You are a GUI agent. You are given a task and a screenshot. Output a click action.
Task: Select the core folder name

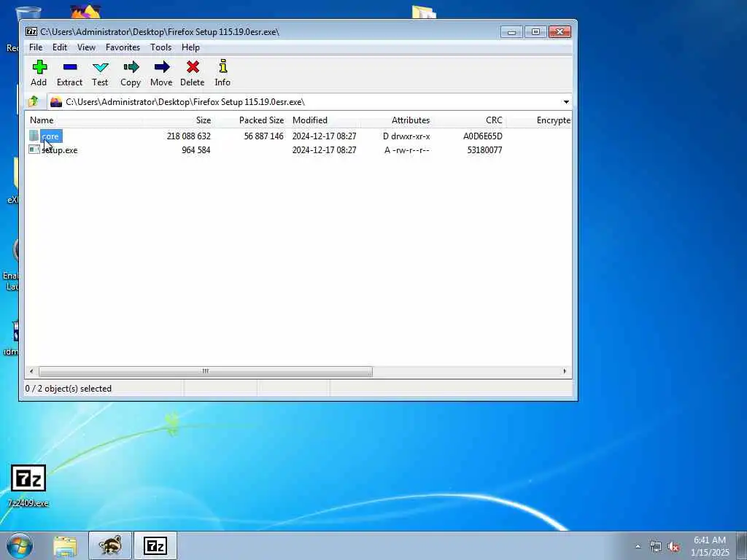point(50,136)
